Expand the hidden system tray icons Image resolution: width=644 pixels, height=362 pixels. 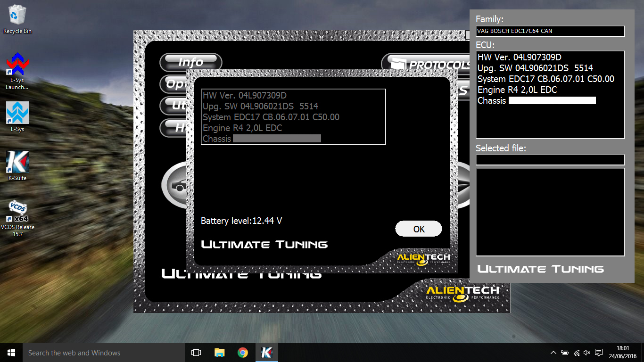553,353
